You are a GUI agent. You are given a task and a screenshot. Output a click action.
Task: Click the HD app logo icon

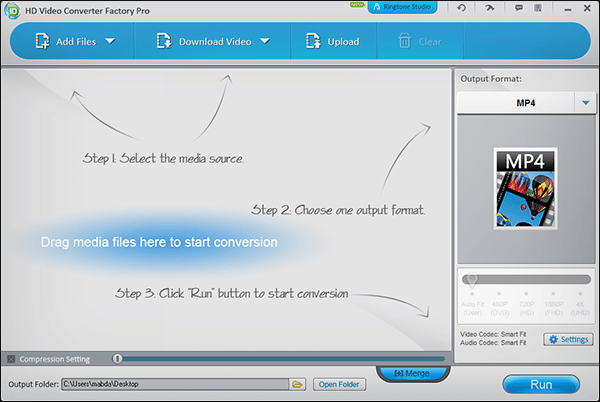pyautogui.click(x=10, y=9)
